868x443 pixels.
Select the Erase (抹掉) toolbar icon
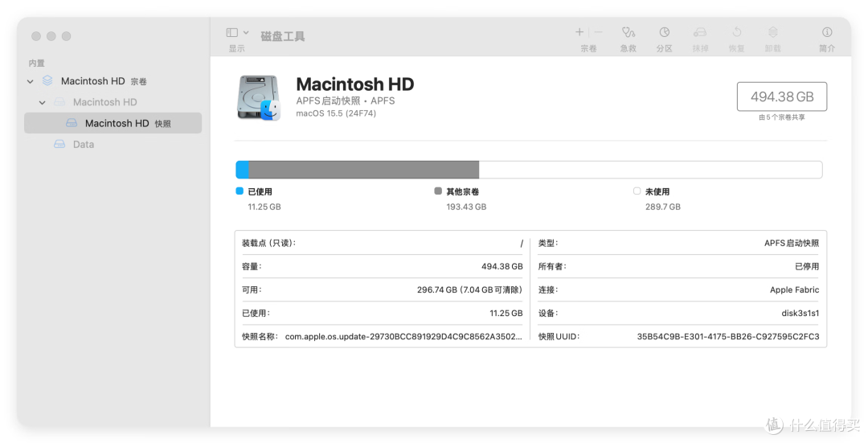click(x=700, y=32)
